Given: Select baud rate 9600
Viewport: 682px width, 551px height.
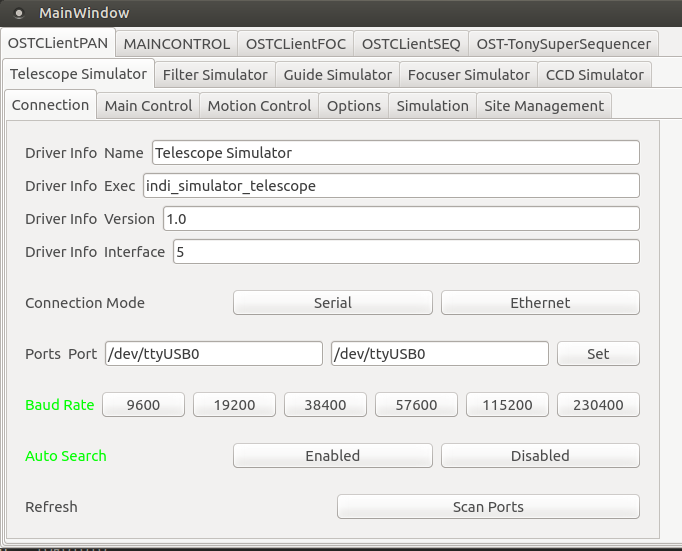Looking at the screenshot, I should 143,405.
